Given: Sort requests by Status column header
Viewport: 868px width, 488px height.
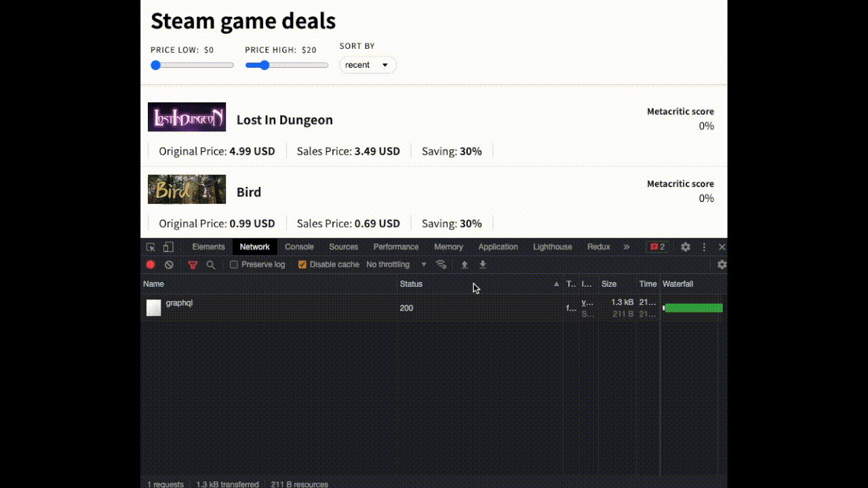Looking at the screenshot, I should click(x=480, y=284).
